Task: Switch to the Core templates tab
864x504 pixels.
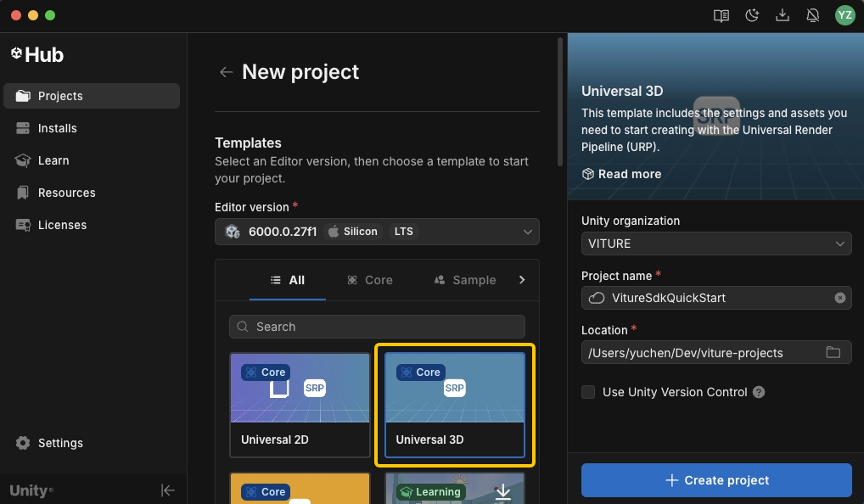Action: point(370,280)
